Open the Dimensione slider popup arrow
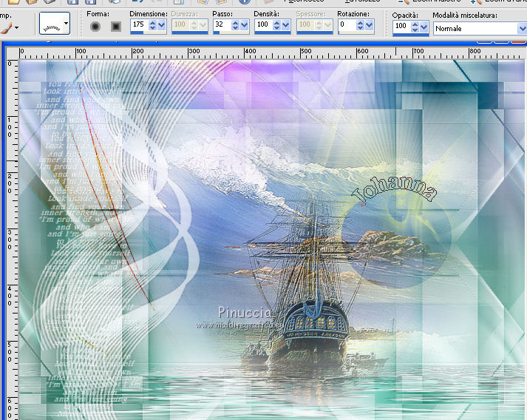Viewport: 527px width, 420px height. point(162,25)
